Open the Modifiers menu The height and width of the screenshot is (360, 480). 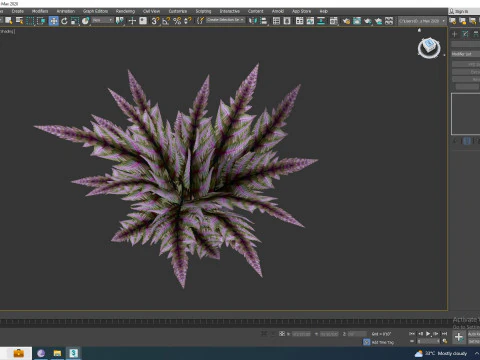point(40,11)
